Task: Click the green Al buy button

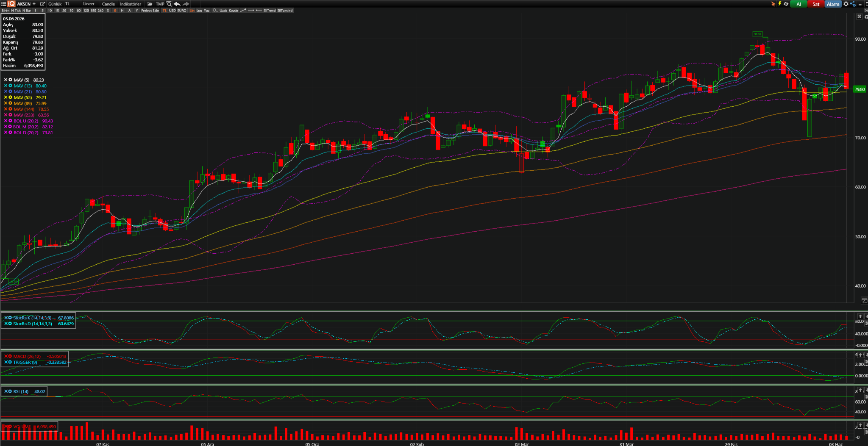Action: [798, 4]
